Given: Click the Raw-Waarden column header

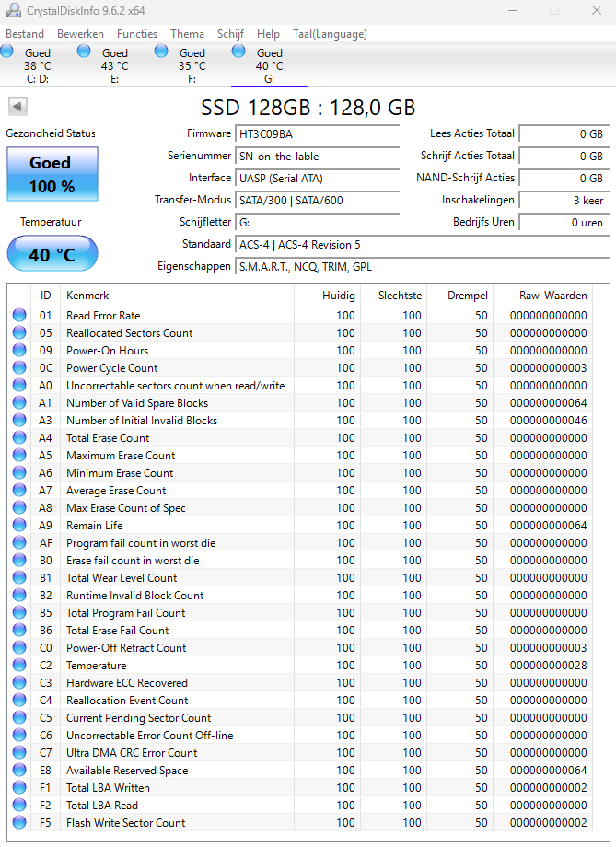Looking at the screenshot, I should coord(542,296).
